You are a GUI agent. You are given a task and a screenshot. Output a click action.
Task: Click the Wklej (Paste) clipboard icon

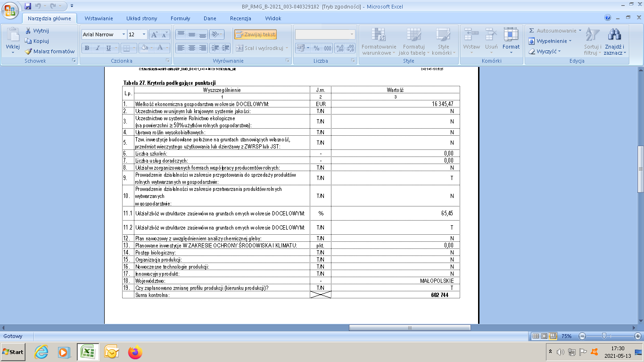pyautogui.click(x=12, y=35)
